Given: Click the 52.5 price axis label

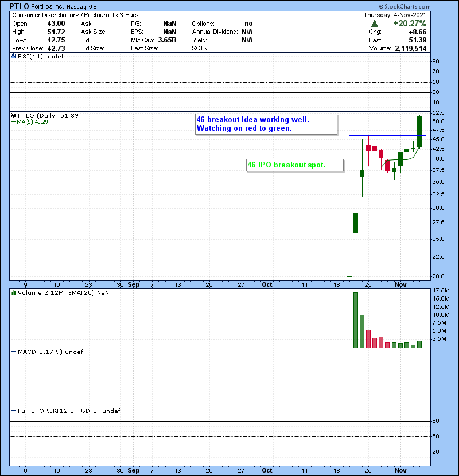Looking at the screenshot, I should point(438,112).
